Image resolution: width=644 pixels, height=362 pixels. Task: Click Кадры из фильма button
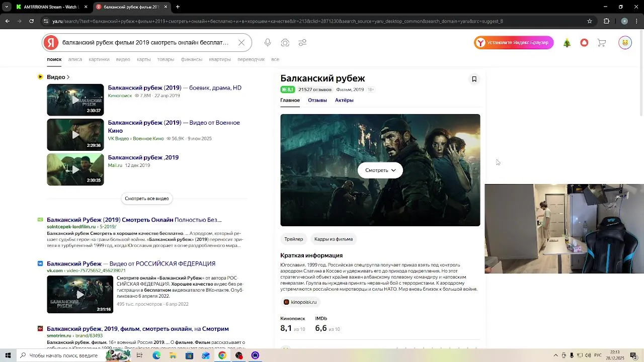coord(334,239)
